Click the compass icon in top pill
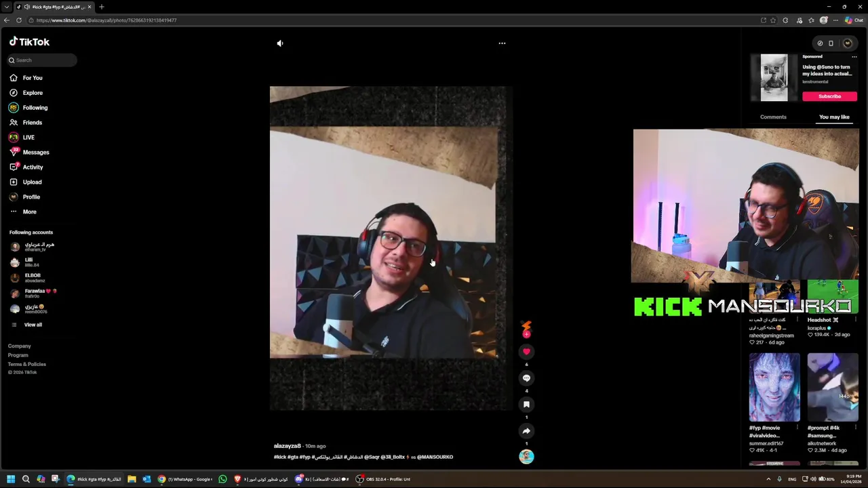Screen dimensions: 868x488 point(820,43)
